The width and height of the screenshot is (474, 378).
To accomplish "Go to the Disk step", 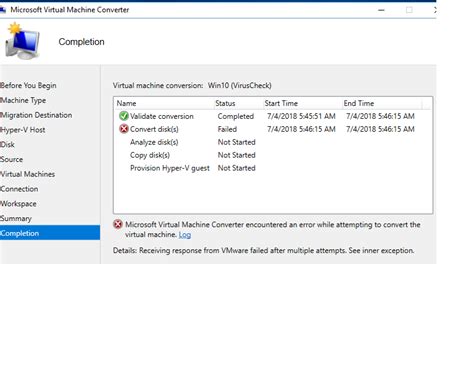I will tap(7, 145).
